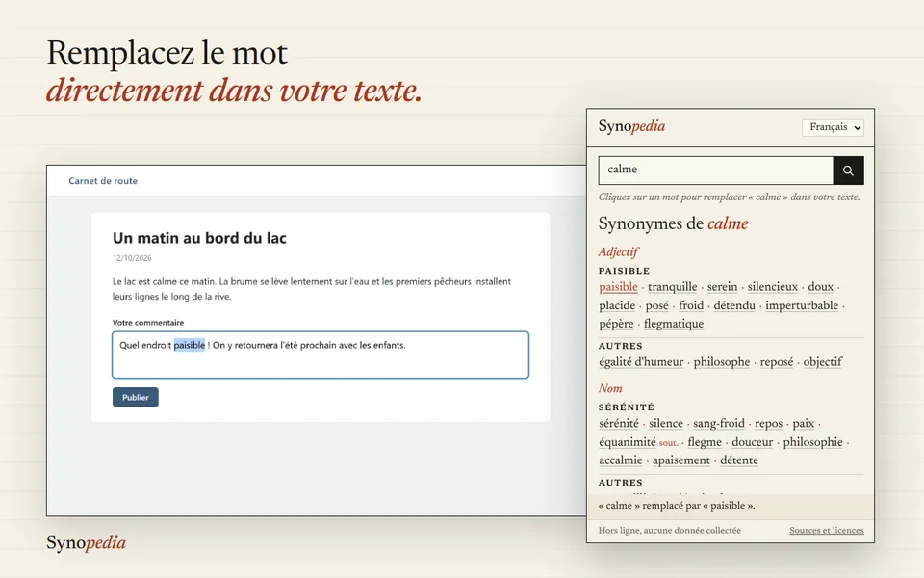This screenshot has width=924, height=578.
Task: Click status message calme remplacé par paisible
Action: 677,506
